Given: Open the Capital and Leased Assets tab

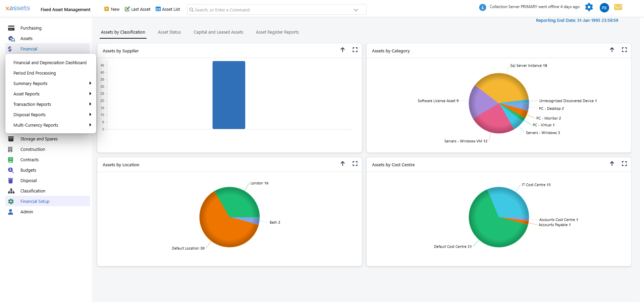Looking at the screenshot, I should [x=218, y=32].
